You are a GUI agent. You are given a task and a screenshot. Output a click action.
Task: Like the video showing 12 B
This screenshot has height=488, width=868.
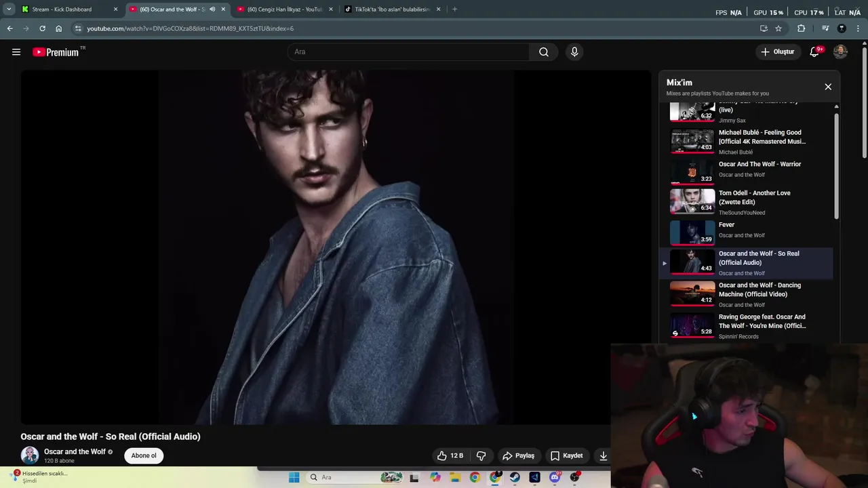(x=450, y=455)
